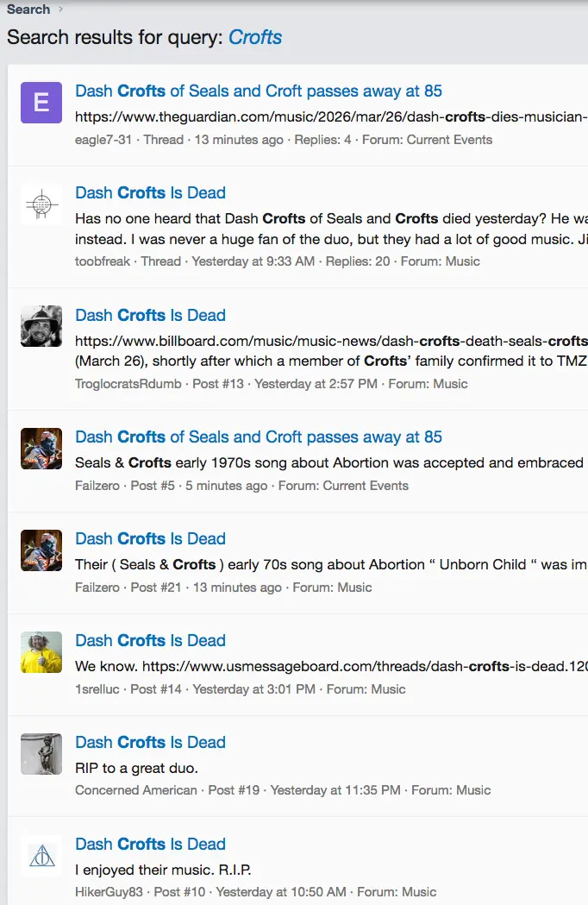The width and height of the screenshot is (588, 905).
Task: Open TroglocratsRdumb's cowboy hat avatar
Action: coord(41,326)
